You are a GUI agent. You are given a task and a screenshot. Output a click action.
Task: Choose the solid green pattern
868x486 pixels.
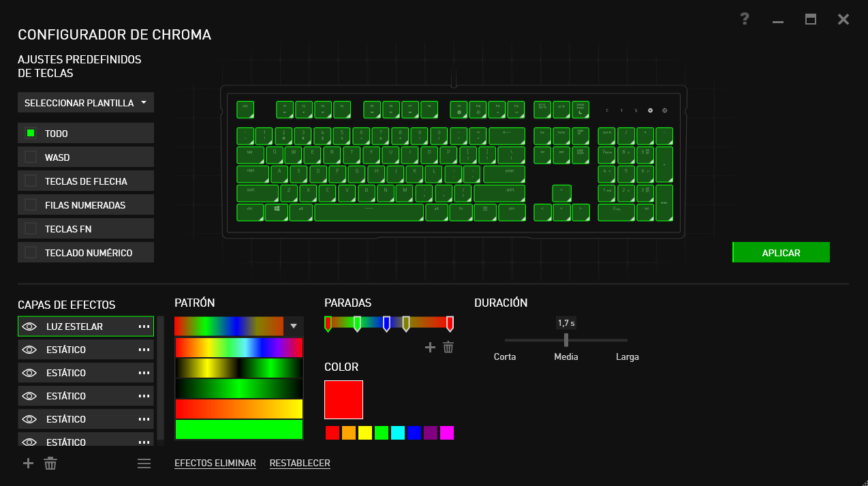pyautogui.click(x=239, y=429)
